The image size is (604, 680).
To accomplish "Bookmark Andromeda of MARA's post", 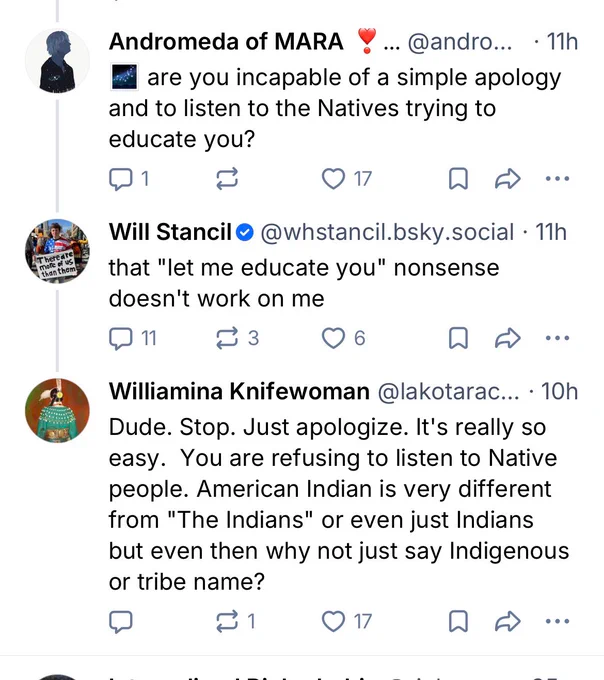I will point(458,179).
